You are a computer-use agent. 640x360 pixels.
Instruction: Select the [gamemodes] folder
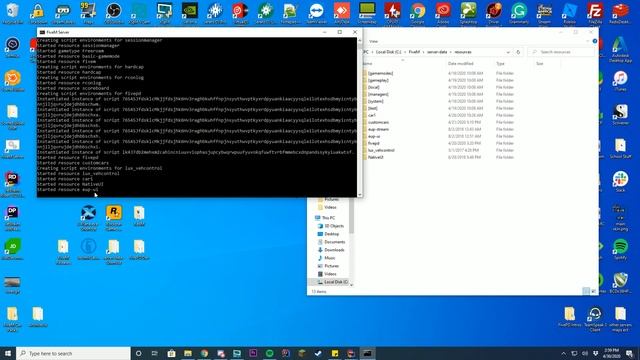tap(380, 73)
